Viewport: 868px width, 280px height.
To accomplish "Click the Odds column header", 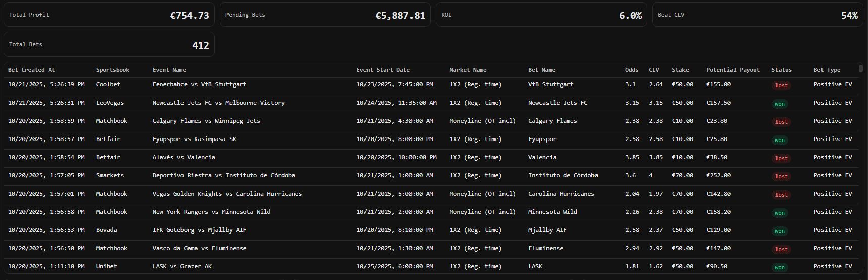I will [632, 70].
